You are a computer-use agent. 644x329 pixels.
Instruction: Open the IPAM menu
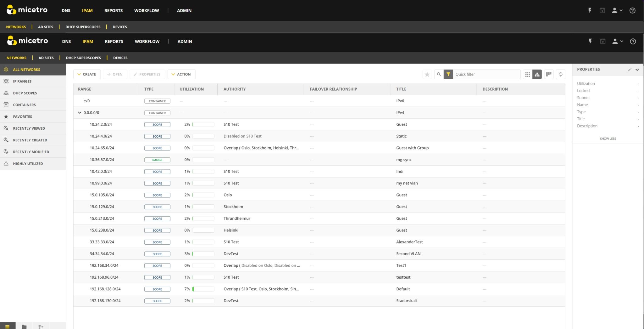click(87, 41)
